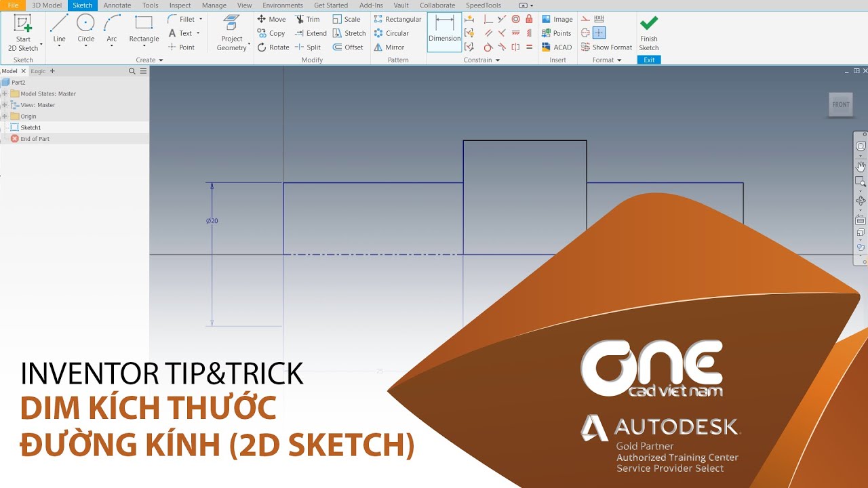Activate the Dimension tool
This screenshot has height=488, width=868.
tap(445, 32)
